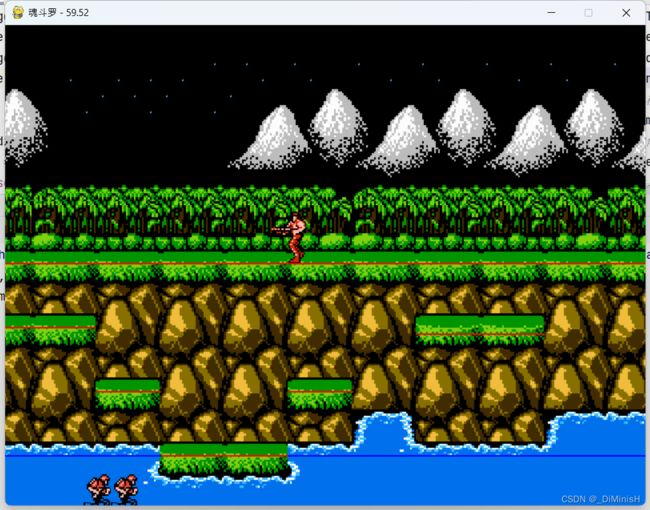650x510 pixels.
Task: Click the window title text 魂斗罗 - 59.52
Action: pos(58,12)
